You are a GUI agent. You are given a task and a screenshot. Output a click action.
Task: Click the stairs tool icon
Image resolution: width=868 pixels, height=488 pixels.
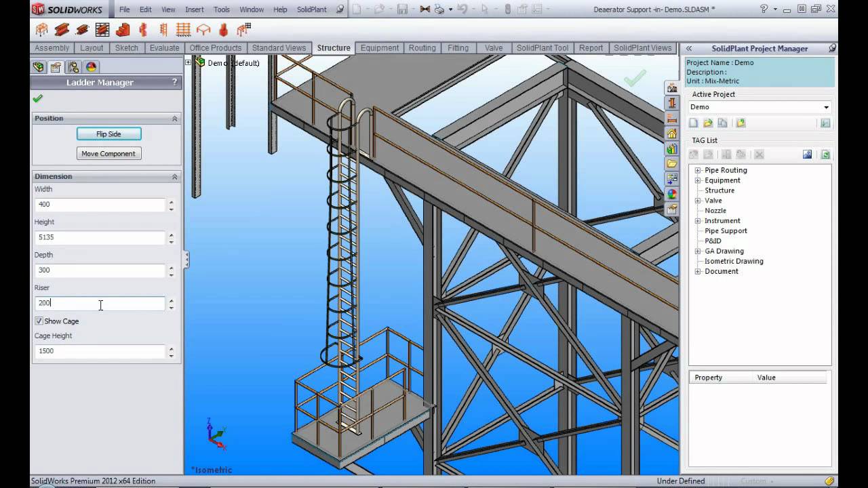pyautogui.click(x=123, y=30)
